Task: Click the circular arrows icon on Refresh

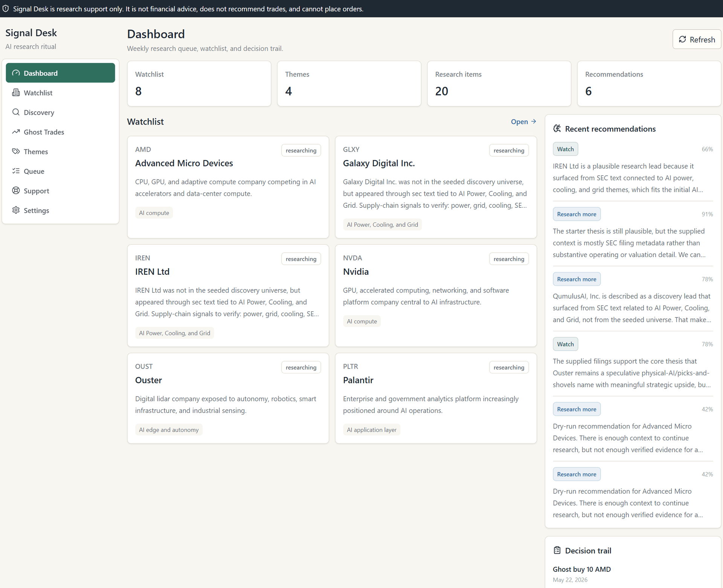Action: pyautogui.click(x=682, y=40)
